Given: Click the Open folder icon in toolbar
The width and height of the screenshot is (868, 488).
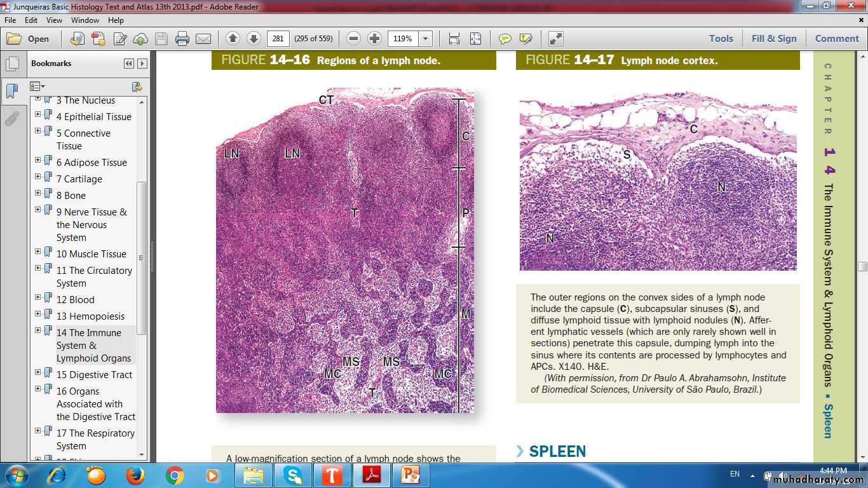Looking at the screenshot, I should pos(14,39).
